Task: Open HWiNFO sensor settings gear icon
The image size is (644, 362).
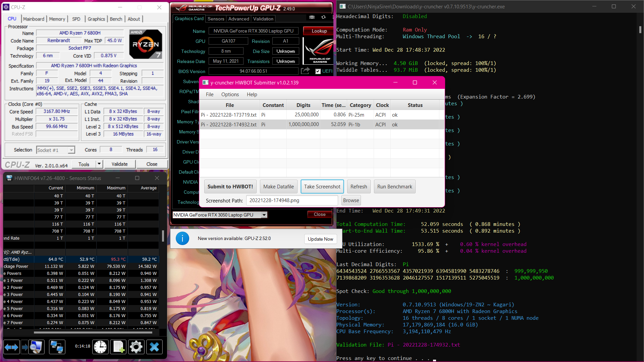Action: [x=136, y=347]
